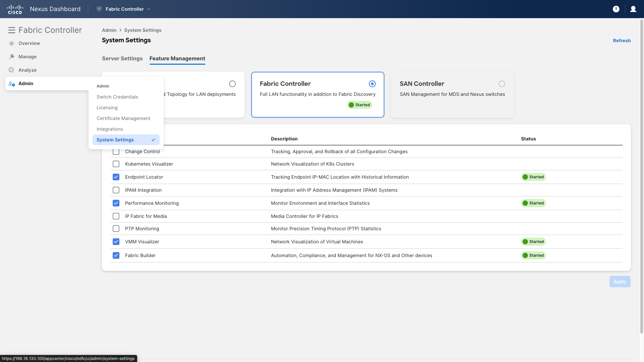The image size is (644, 362).
Task: Click the PTP Monitoring feature name
Action: 142,229
